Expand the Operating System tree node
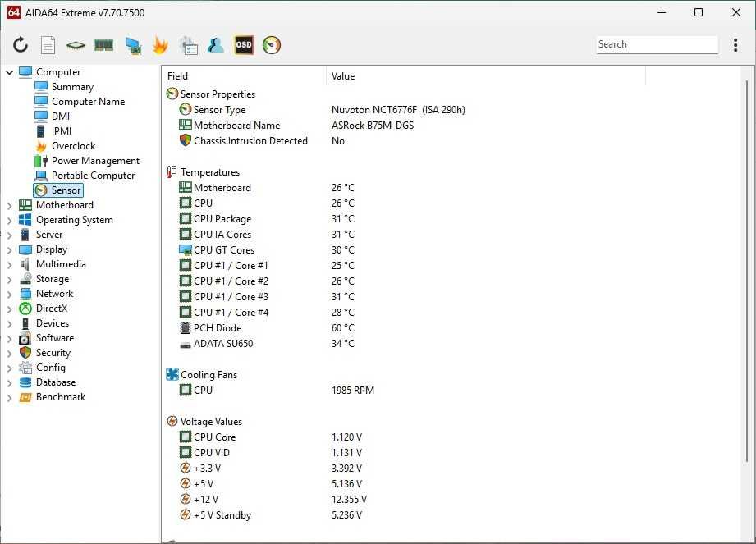756x544 pixels. (10, 220)
